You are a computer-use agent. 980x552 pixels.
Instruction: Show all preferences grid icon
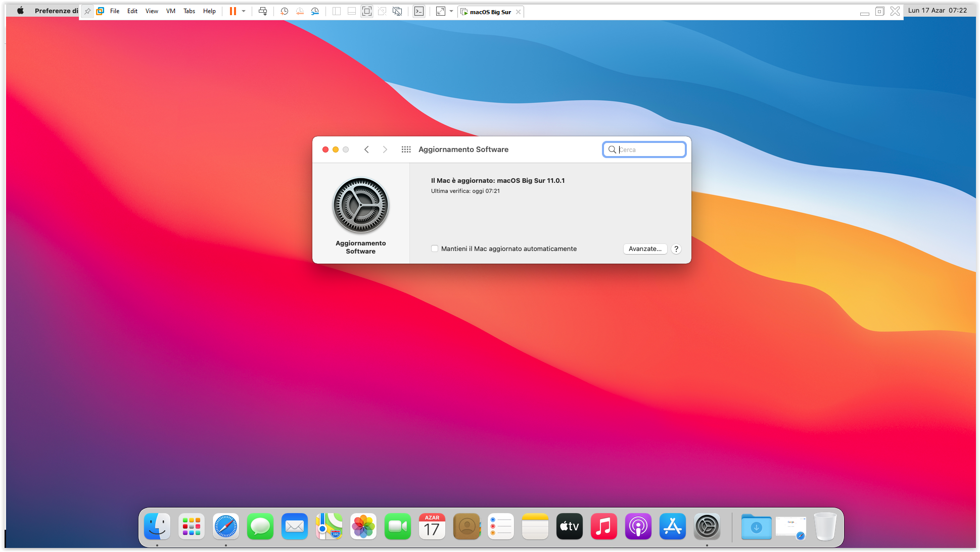tap(406, 149)
